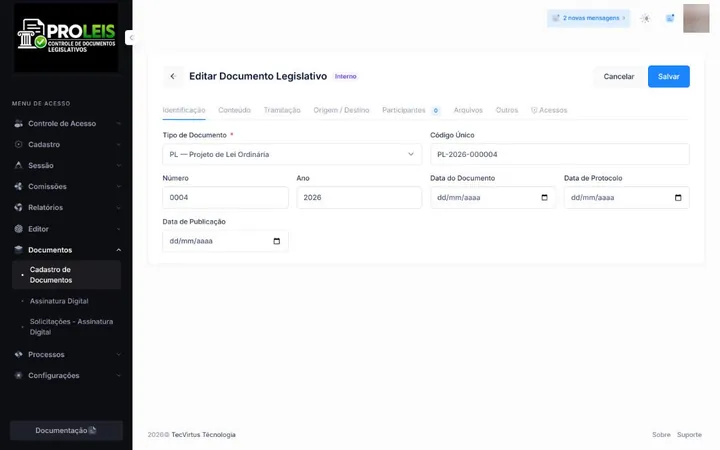Open calendar picker for Data do Documento
The height and width of the screenshot is (450, 720).
pos(545,197)
